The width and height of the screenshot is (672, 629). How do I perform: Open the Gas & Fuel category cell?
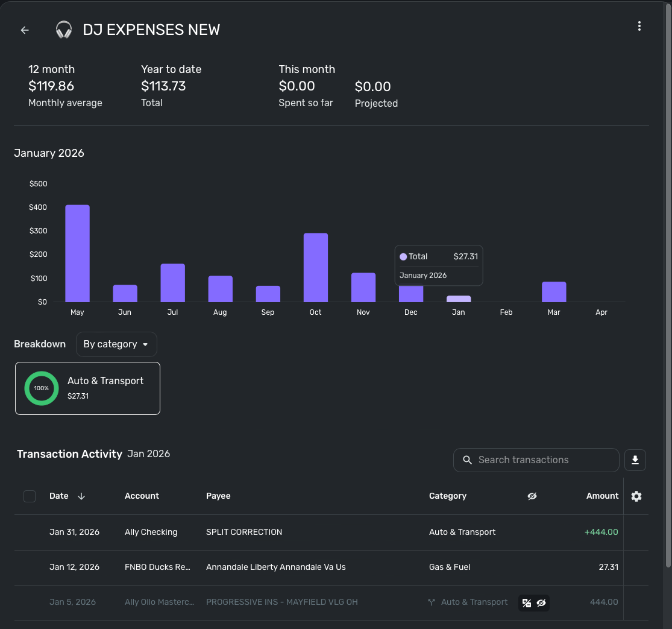[x=450, y=567]
